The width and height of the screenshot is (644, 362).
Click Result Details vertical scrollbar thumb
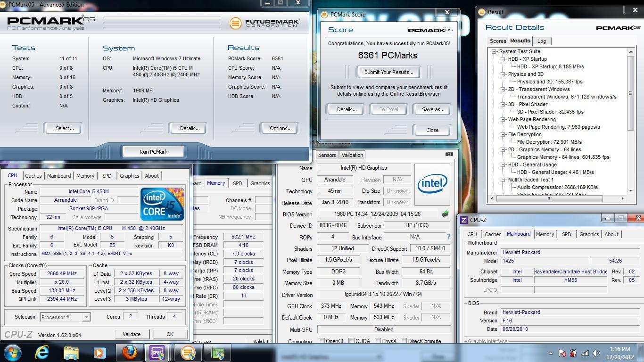631,93
